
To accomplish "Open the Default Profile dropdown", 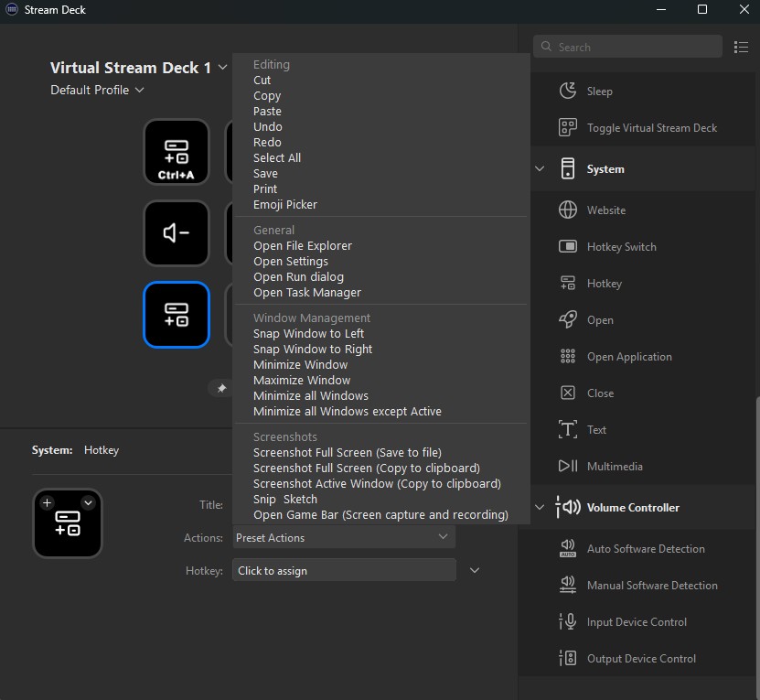I will click(98, 90).
